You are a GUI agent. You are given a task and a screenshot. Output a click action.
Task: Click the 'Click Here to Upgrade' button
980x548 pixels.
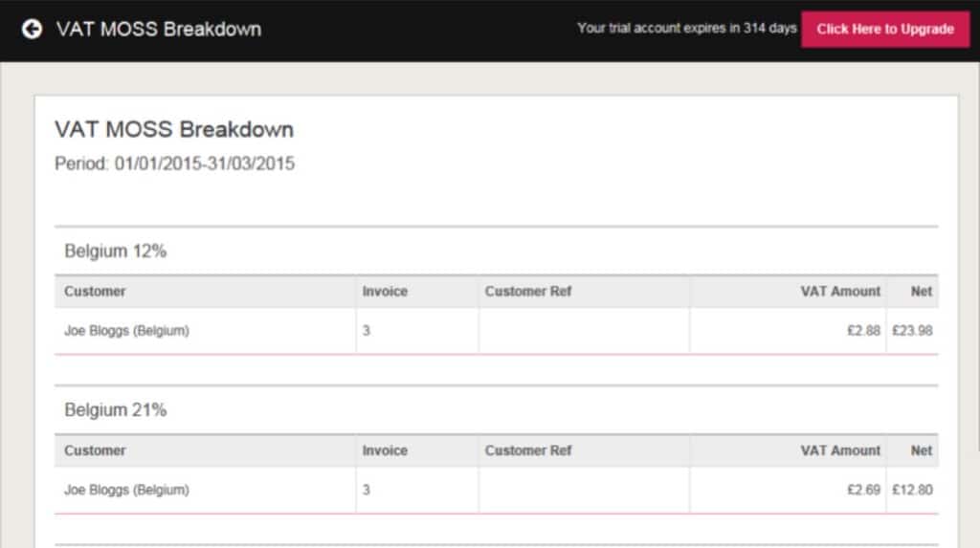[x=884, y=29]
